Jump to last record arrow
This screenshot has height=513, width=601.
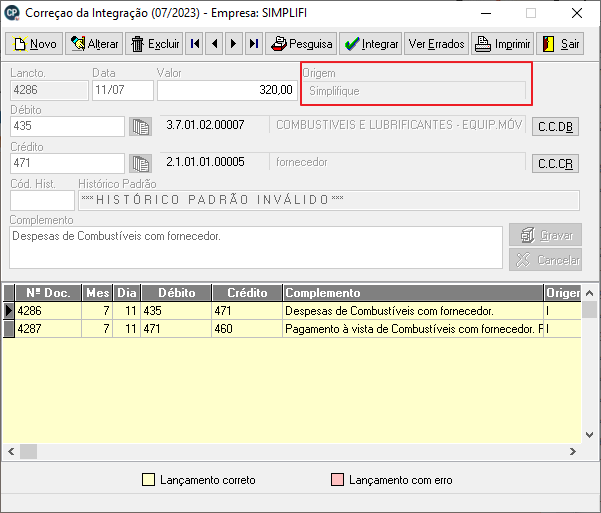[254, 44]
